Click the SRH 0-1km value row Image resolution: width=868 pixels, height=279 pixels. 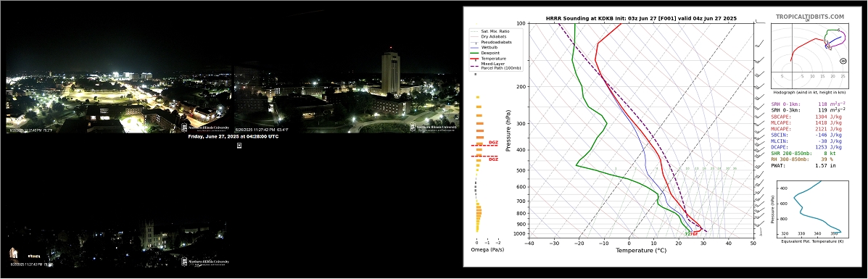click(809, 104)
